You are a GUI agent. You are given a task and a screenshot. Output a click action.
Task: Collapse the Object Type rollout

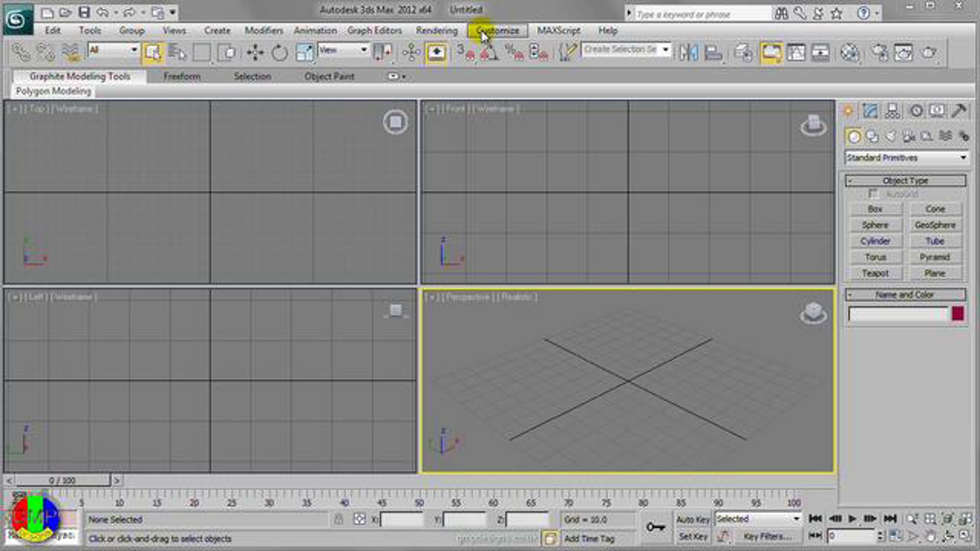pyautogui.click(x=906, y=180)
